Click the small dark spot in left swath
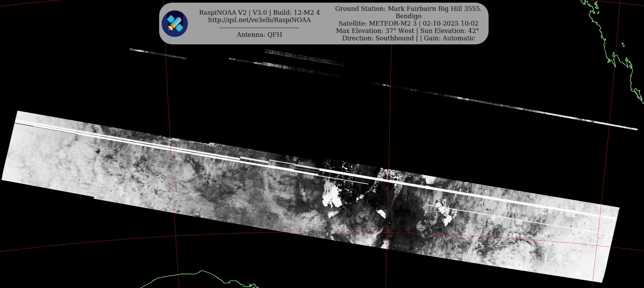Image resolution: width=644 pixels, height=288 pixels. coord(98,151)
